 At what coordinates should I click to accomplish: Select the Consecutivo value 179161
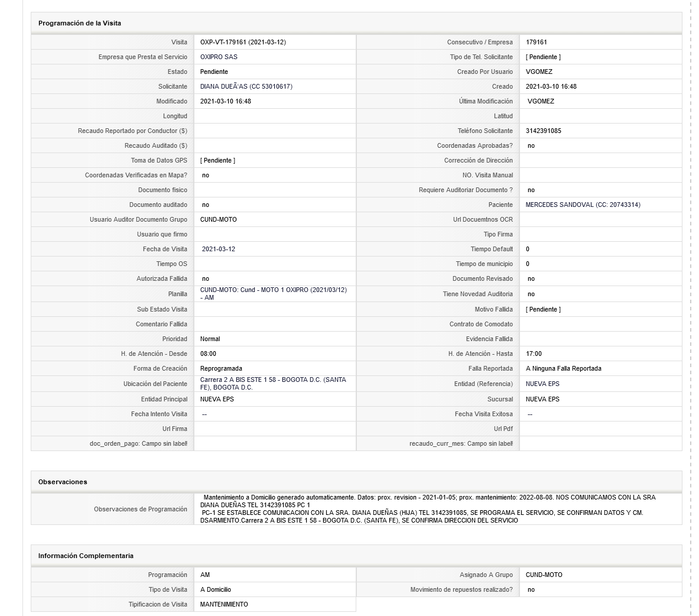tap(537, 42)
